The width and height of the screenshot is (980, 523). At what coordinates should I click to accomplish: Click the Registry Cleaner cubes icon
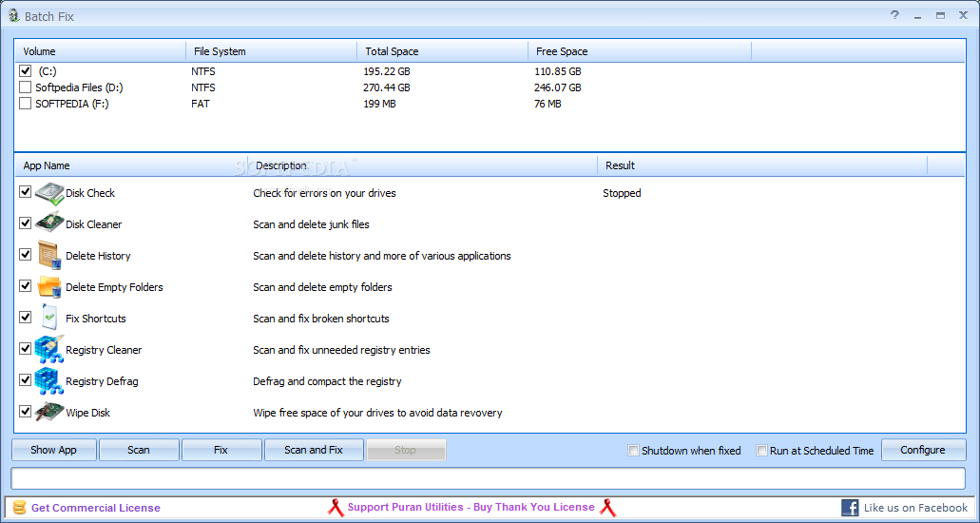pyautogui.click(x=49, y=350)
